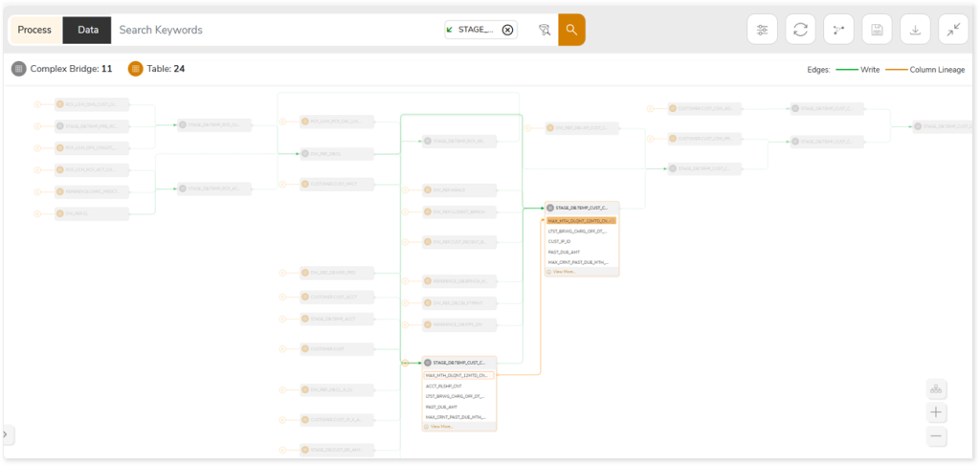Click the clear filter funnel icon
The height and width of the screenshot is (466, 980).
coord(545,30)
